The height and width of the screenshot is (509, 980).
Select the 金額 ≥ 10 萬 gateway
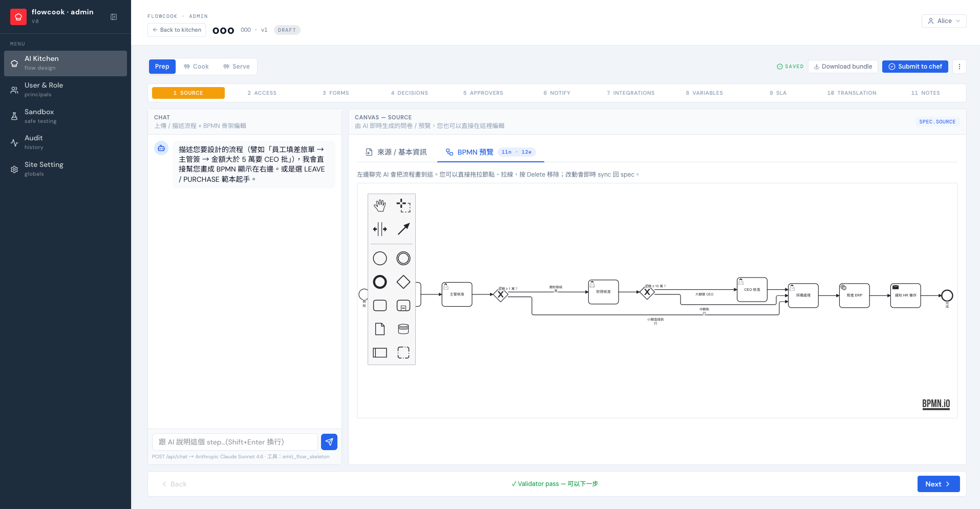pos(647,293)
